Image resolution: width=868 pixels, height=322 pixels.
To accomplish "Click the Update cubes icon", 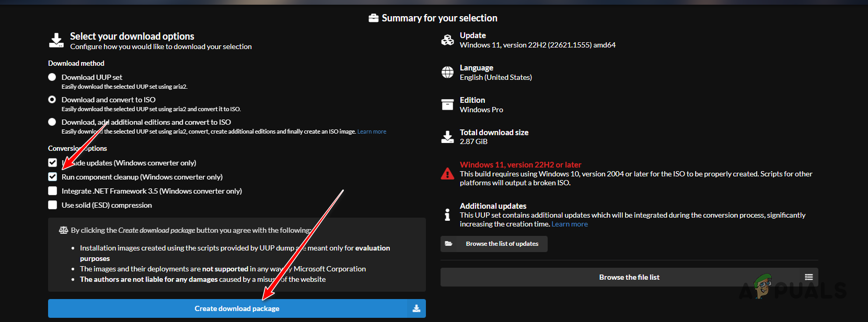I will (x=447, y=40).
